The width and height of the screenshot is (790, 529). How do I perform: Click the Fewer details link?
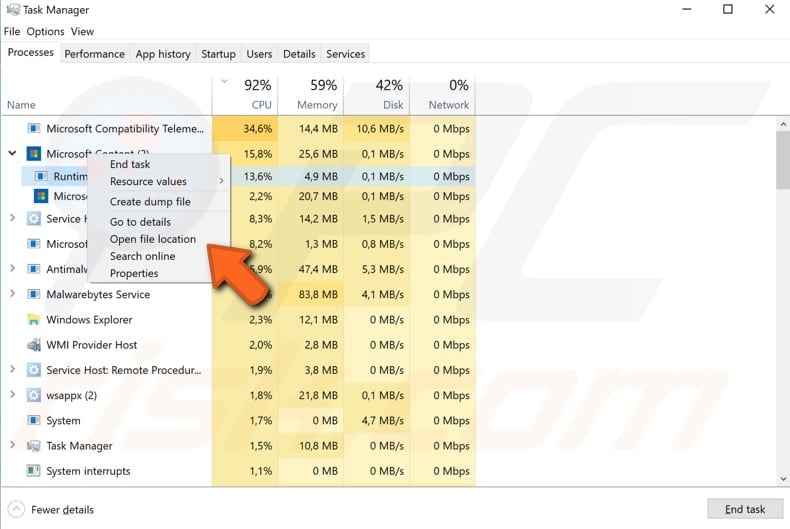pyautogui.click(x=62, y=509)
